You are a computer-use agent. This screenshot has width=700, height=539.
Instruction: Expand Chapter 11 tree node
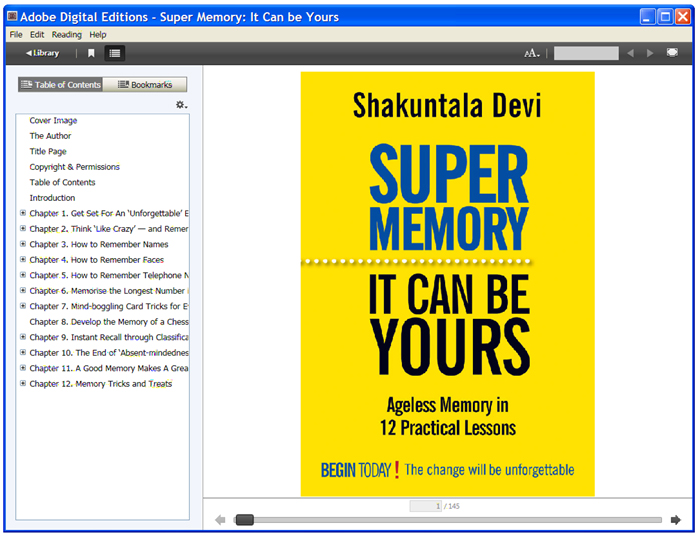pos(23,368)
